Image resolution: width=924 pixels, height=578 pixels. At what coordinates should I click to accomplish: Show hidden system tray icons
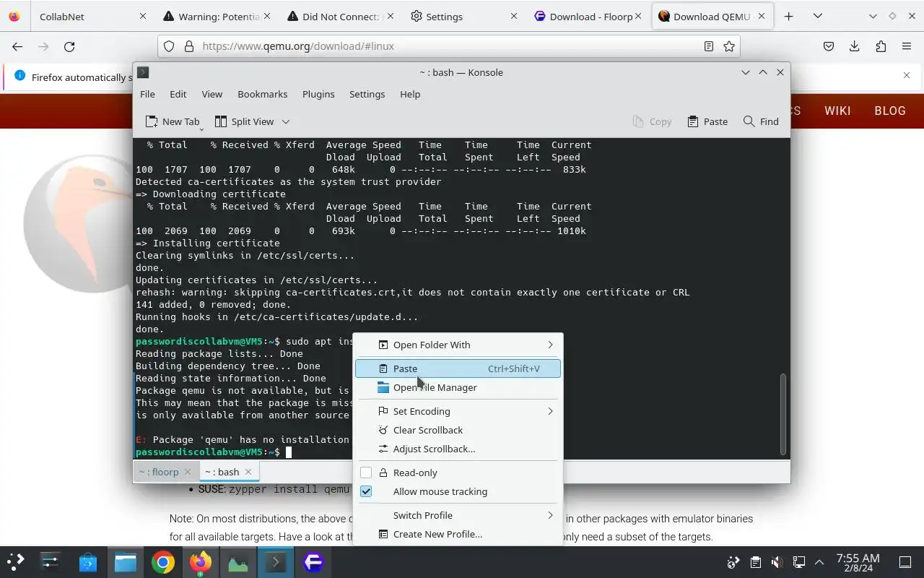(x=819, y=562)
